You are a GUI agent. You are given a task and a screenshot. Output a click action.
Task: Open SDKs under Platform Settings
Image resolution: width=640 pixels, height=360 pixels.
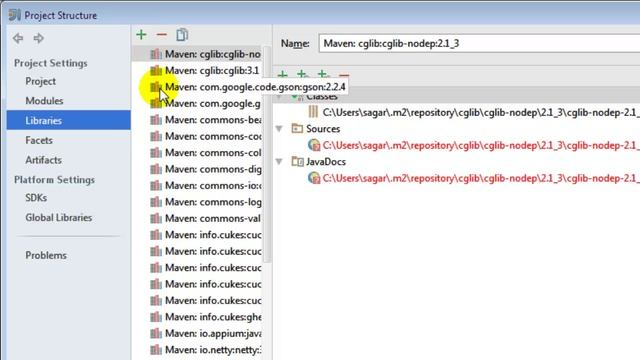tap(36, 198)
